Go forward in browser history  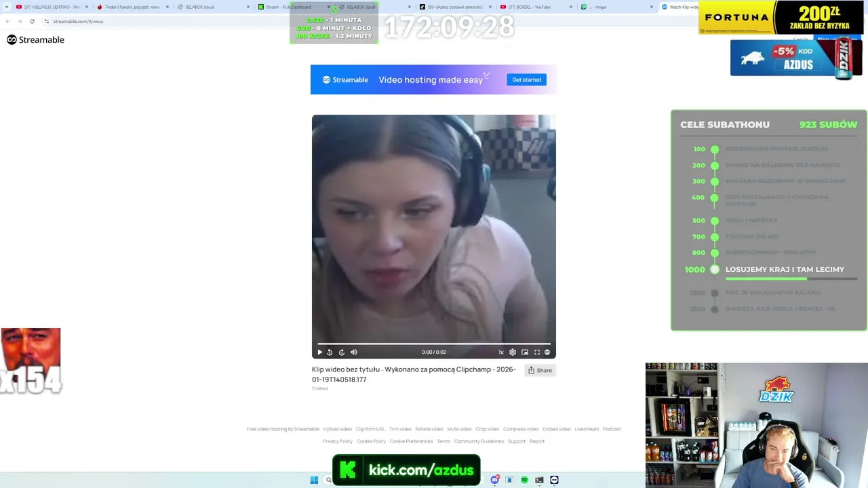(x=20, y=21)
